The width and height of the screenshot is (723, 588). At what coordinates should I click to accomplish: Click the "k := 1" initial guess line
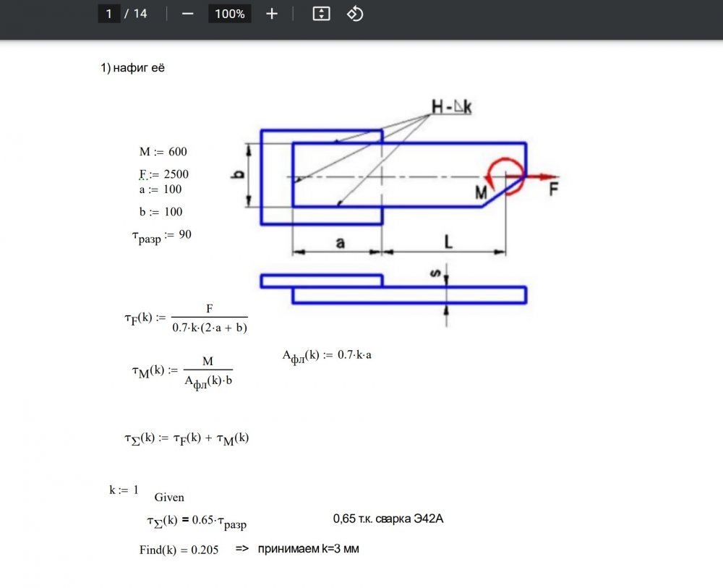tap(124, 490)
